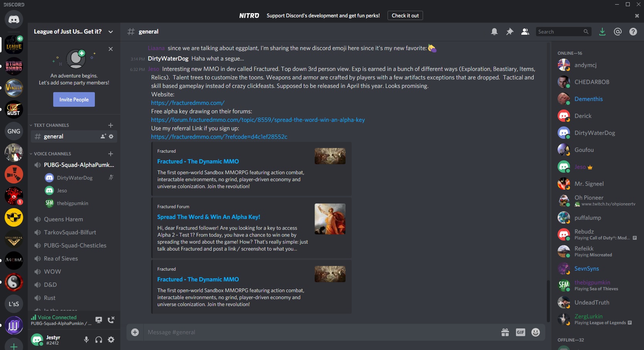
Task: Close the invite people card
Action: point(111,49)
